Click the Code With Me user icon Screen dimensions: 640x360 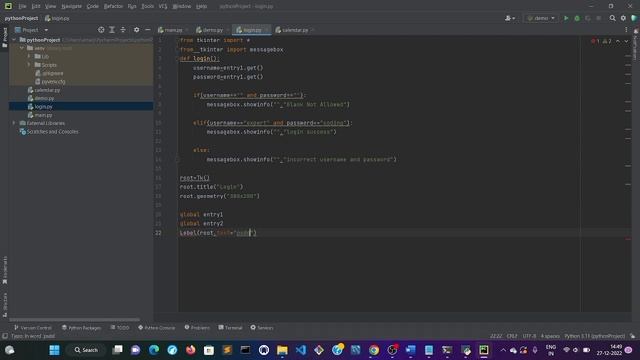pos(509,18)
